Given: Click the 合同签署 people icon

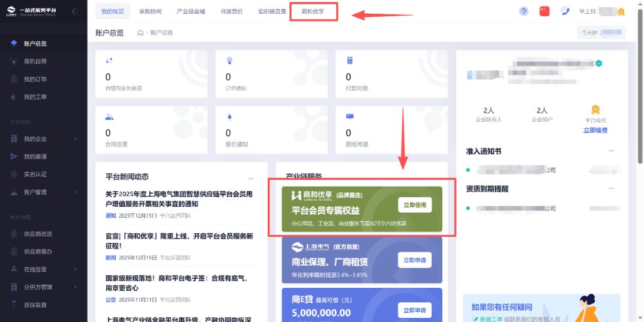Looking at the screenshot, I should [x=109, y=116].
